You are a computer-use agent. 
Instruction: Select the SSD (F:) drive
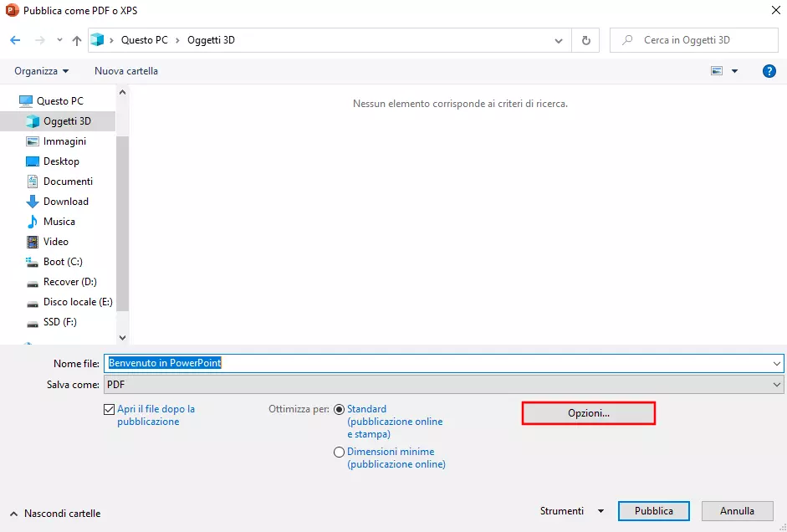[x=58, y=322]
